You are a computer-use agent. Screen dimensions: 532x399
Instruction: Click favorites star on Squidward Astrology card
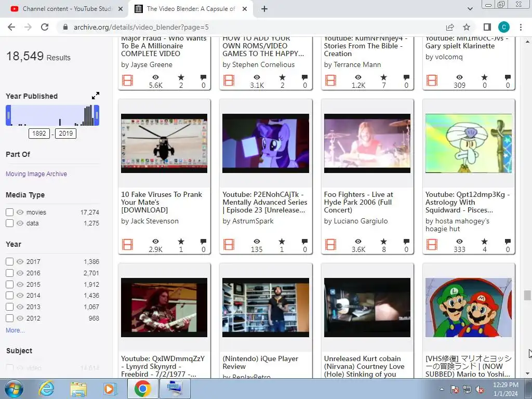[x=485, y=241]
